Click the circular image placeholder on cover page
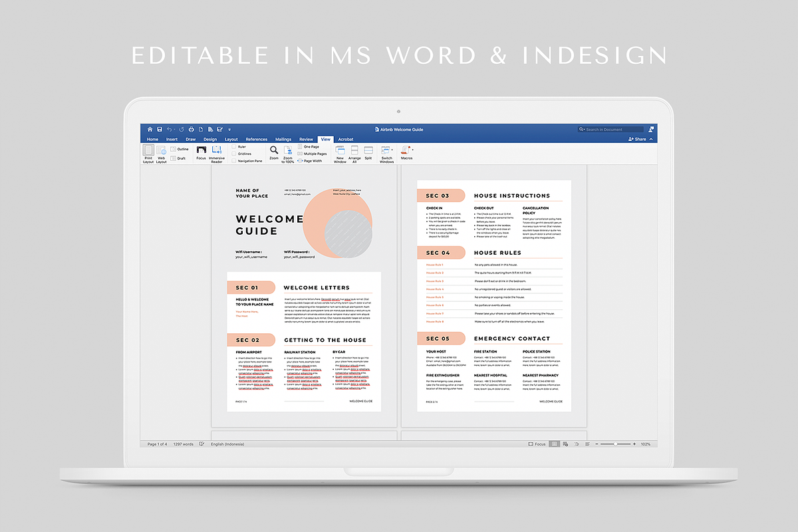This screenshot has height=532, width=798. [347, 233]
